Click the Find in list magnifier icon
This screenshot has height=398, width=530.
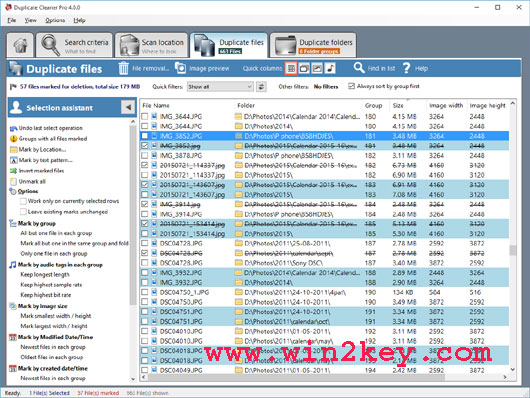pyautogui.click(x=359, y=68)
